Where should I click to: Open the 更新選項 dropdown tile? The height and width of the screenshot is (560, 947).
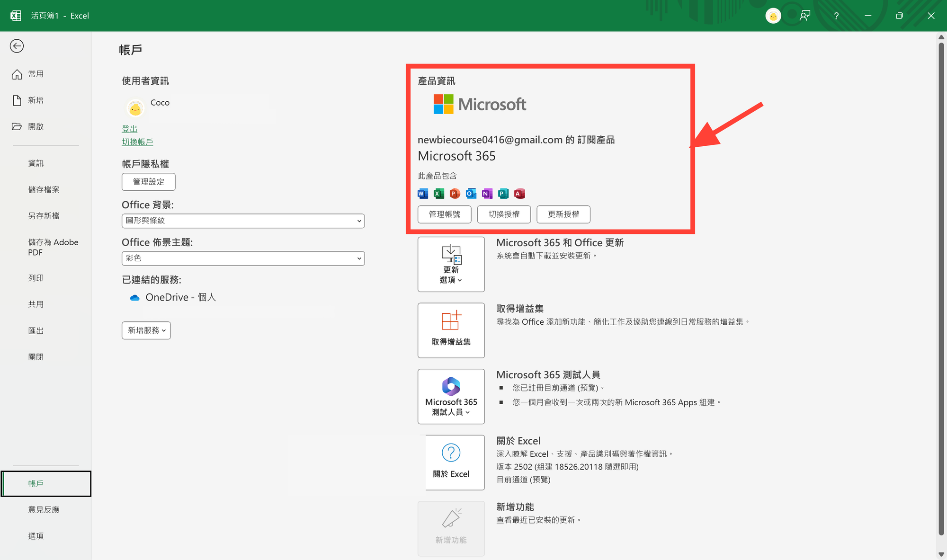(x=451, y=264)
